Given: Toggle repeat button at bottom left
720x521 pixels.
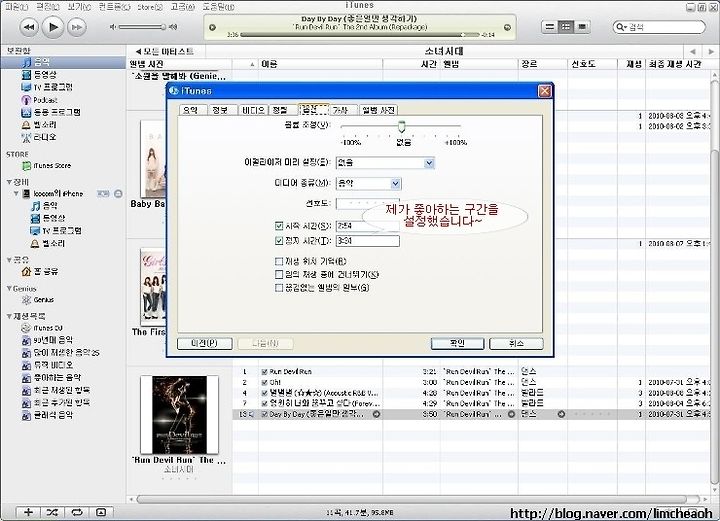Looking at the screenshot, I should click(x=77, y=512).
